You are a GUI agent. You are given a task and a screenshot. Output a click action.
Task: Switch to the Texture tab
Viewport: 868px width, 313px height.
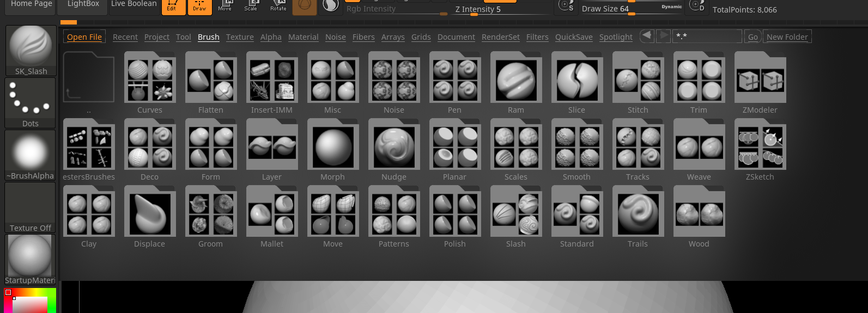coord(240,37)
